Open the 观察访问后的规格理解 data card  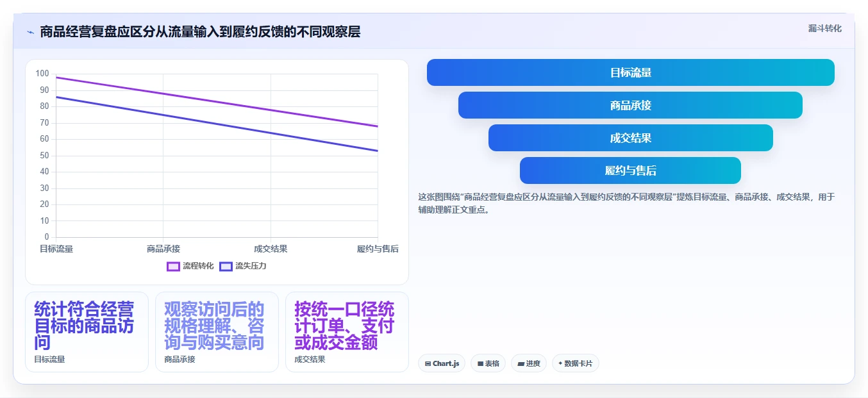pos(217,332)
